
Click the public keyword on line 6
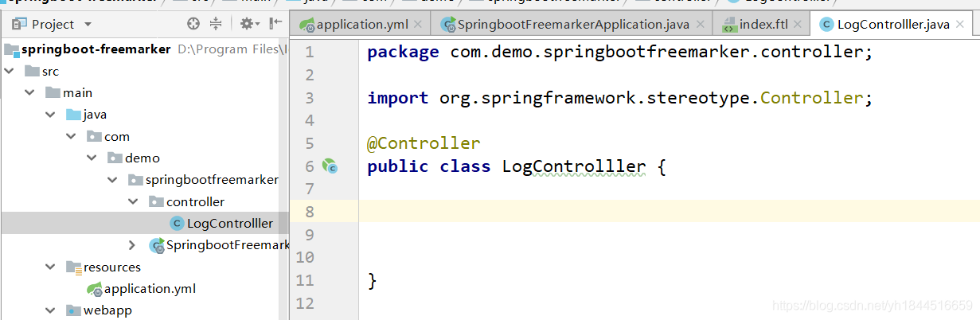coord(398,167)
